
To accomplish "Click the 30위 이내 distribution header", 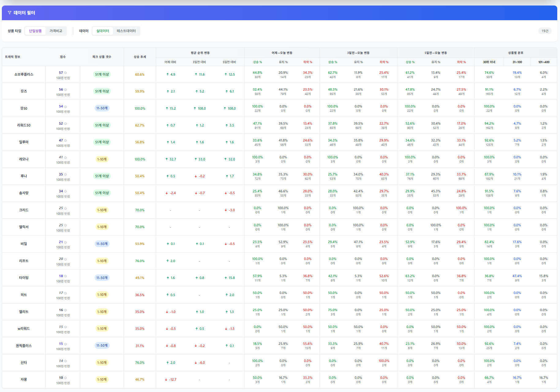I will tap(489, 62).
